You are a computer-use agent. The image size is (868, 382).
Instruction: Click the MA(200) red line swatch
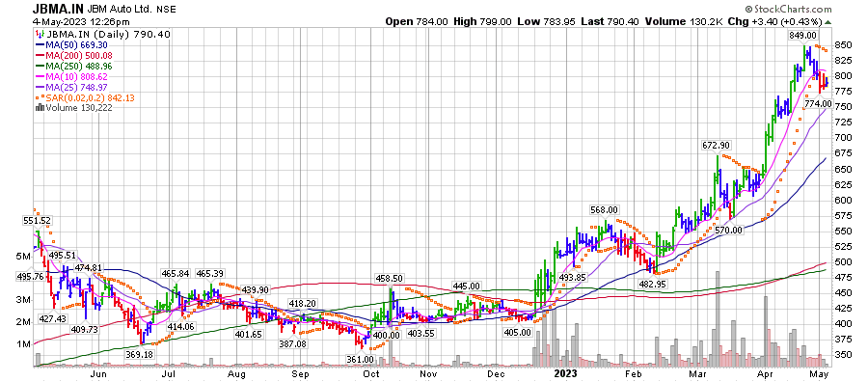[x=39, y=55]
